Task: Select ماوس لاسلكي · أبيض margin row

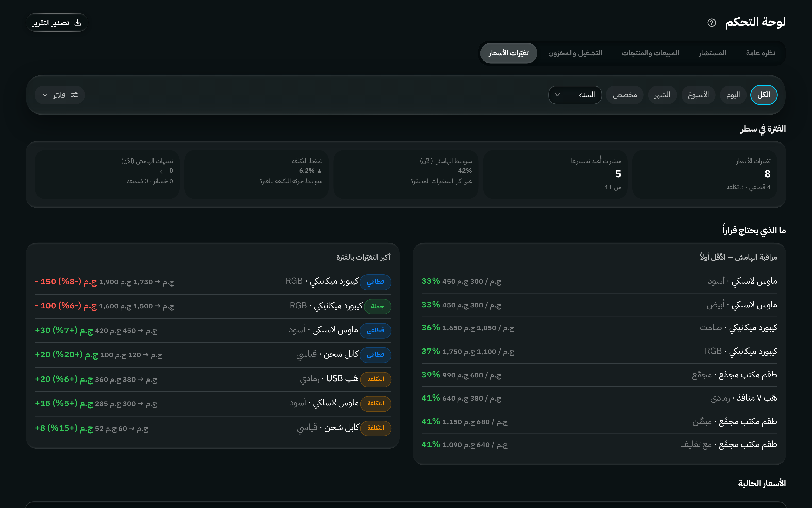Action: (599, 305)
